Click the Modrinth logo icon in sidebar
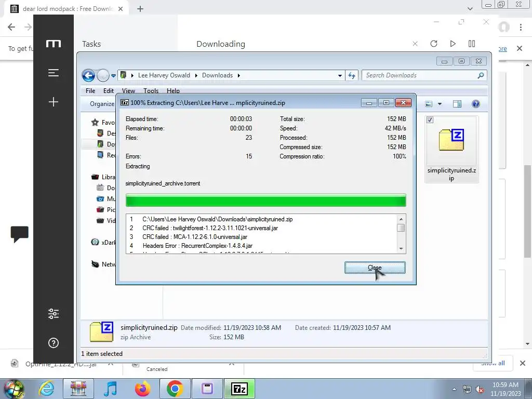 (x=54, y=44)
